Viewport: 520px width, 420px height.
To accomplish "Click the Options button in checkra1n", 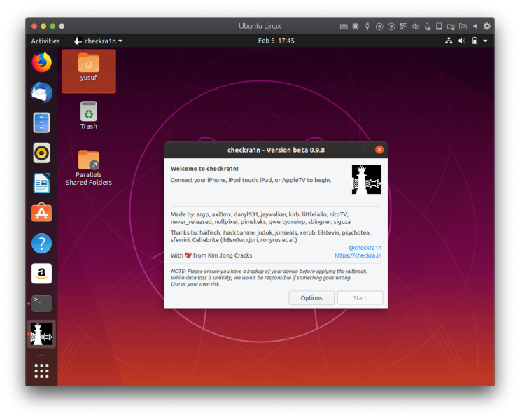I will tap(311, 298).
